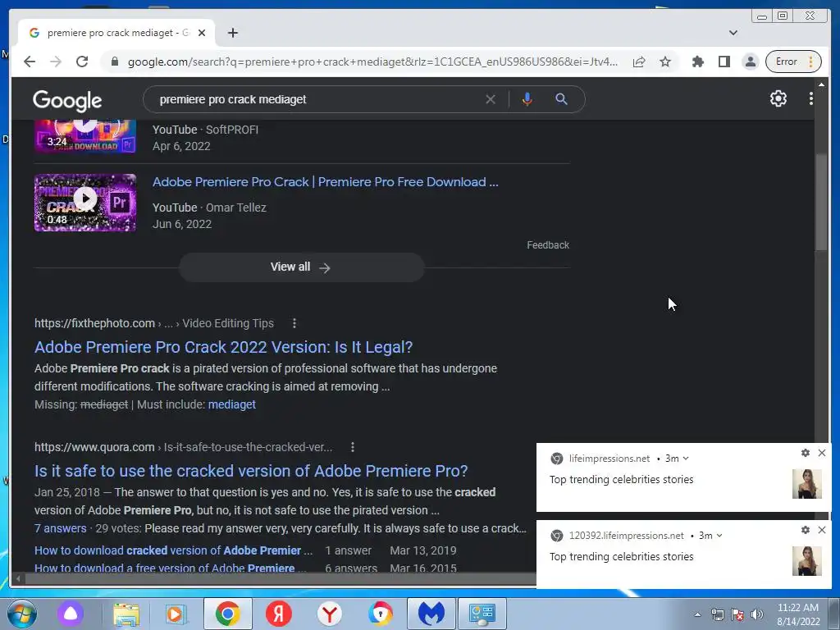Open options menu for quora result

(352, 447)
